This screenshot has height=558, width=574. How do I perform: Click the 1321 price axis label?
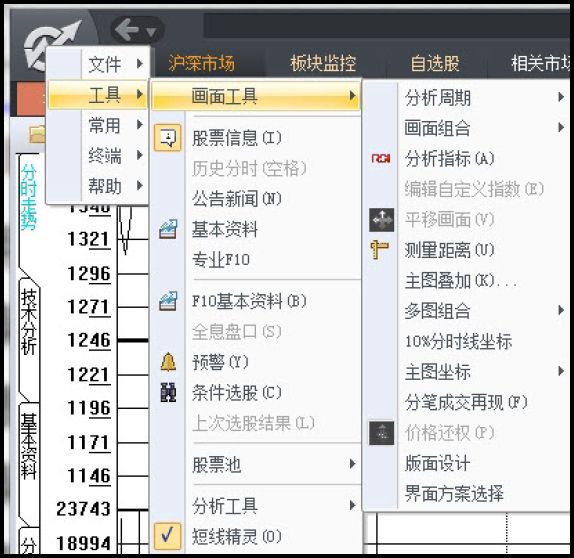tap(89, 240)
